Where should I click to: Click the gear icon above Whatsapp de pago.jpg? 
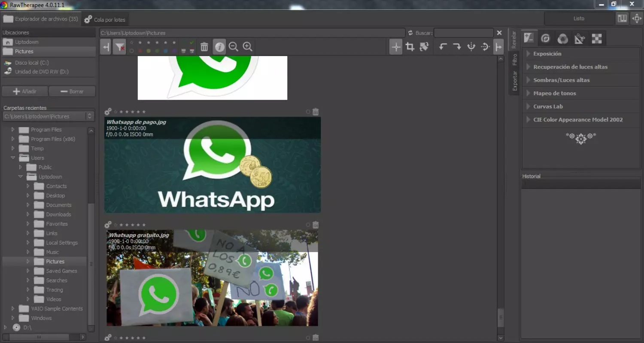tap(108, 111)
